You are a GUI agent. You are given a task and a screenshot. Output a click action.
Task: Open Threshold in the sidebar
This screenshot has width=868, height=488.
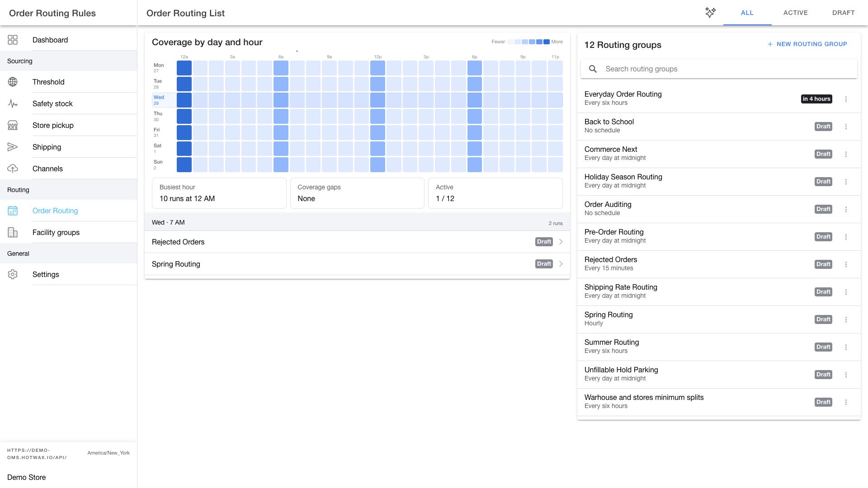point(68,82)
